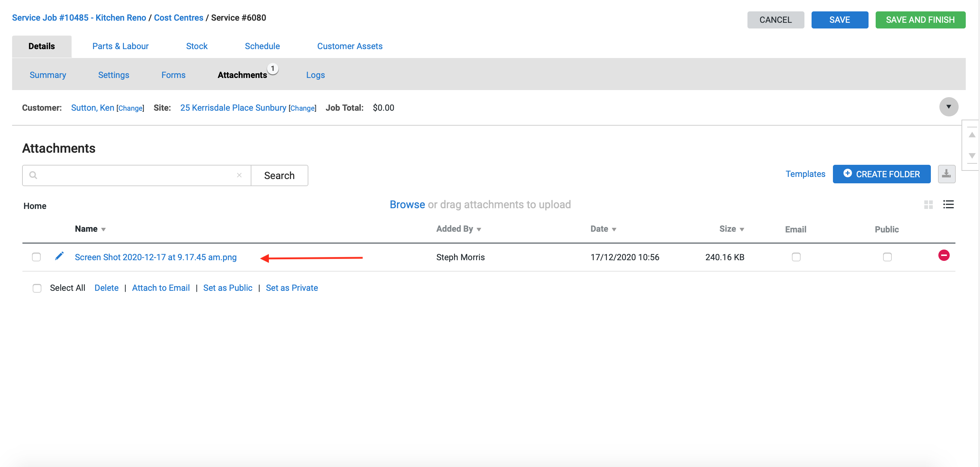Click the red remove attachment icon

[943, 255]
